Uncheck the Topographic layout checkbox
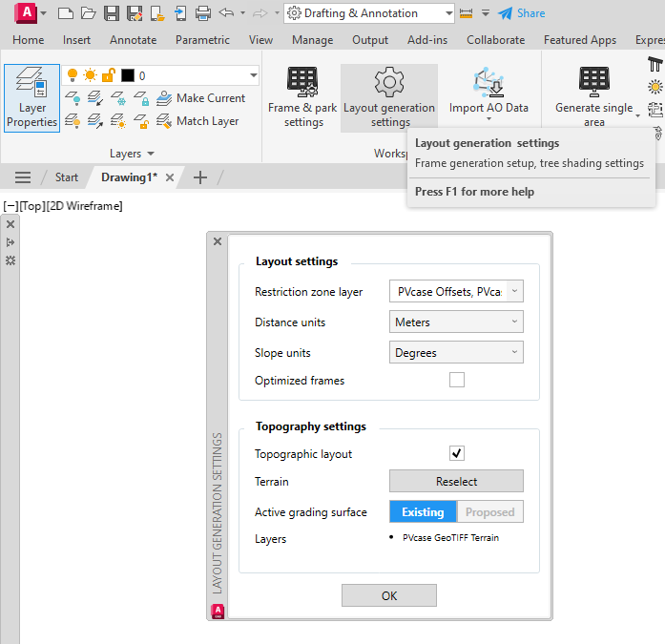Screen dimensions: 665x644 pyautogui.click(x=457, y=453)
